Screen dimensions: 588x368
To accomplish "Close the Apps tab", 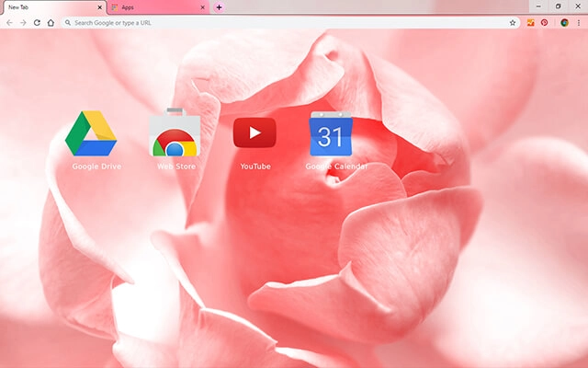I will click(203, 7).
